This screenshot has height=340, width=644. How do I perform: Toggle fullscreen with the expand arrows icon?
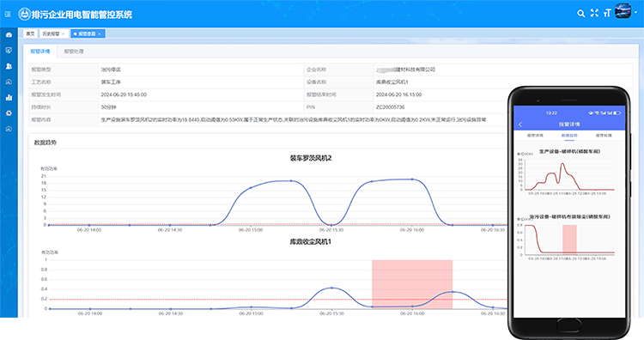click(594, 13)
